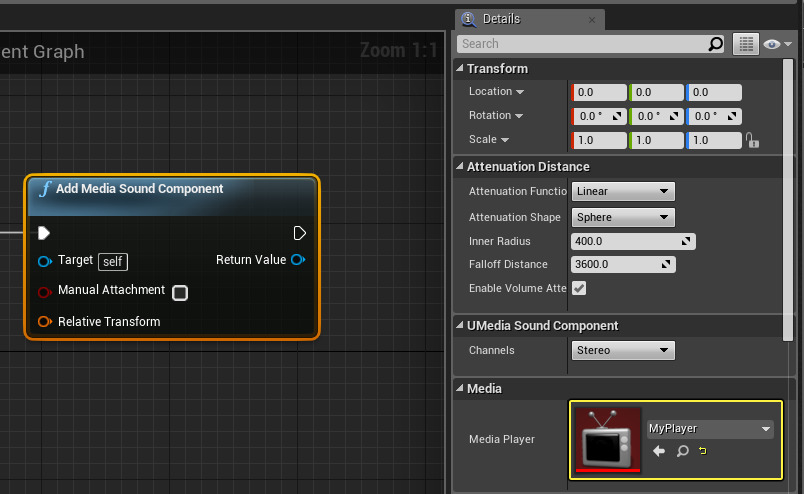Collapse the Attenuation Distance section
804x494 pixels.
(x=460, y=167)
